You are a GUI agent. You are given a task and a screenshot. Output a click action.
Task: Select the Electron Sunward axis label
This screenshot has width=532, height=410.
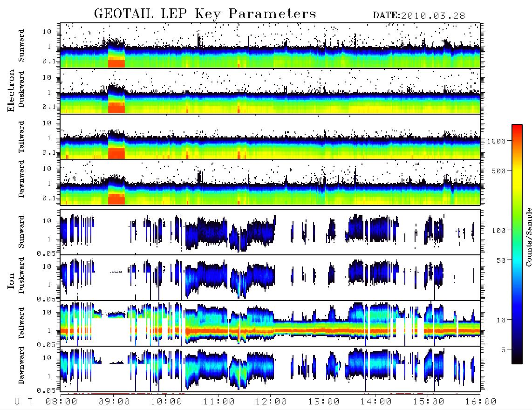pos(21,46)
